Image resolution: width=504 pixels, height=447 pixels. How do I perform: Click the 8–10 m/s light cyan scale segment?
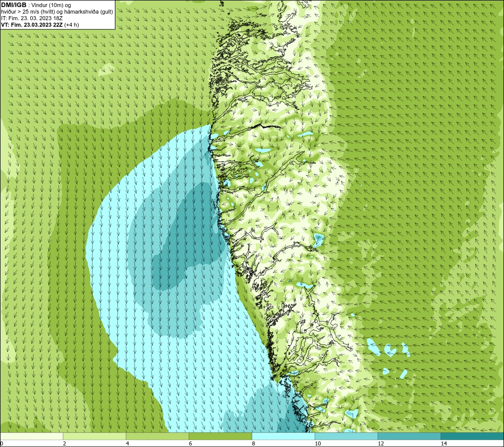(283, 436)
